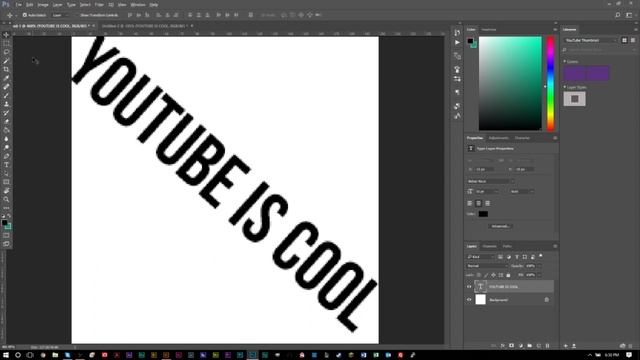Image resolution: width=640 pixels, height=360 pixels.
Task: Click the Delete layer trash icon
Action: point(547,346)
